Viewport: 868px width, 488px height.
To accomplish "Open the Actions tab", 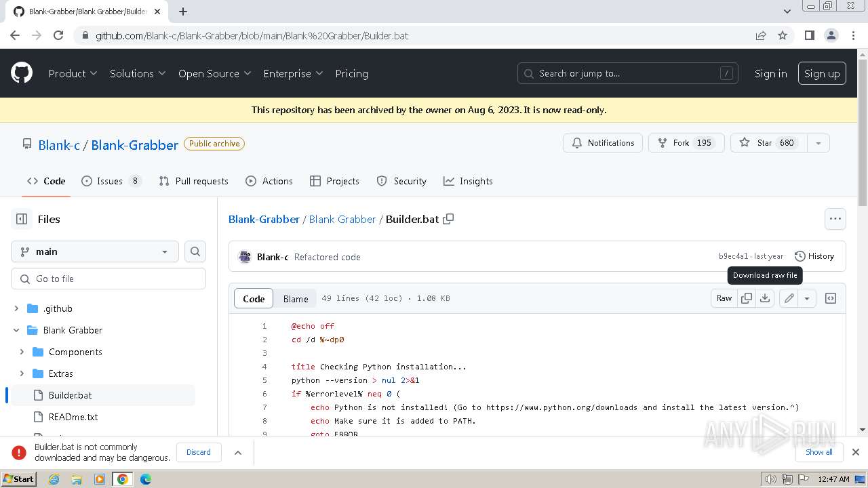I will tap(269, 181).
